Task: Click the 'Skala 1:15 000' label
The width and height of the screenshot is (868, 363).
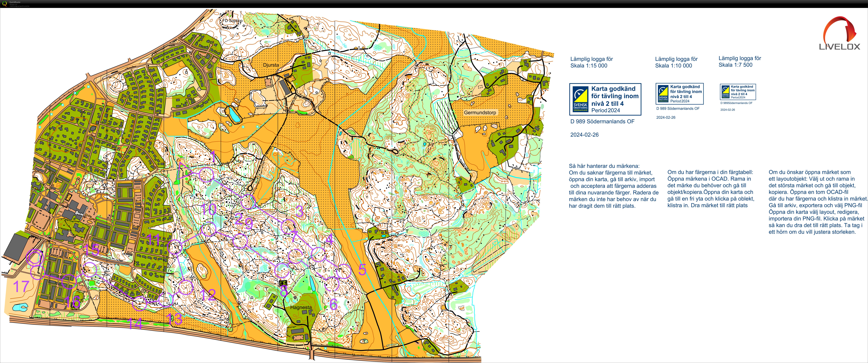Action: click(589, 66)
